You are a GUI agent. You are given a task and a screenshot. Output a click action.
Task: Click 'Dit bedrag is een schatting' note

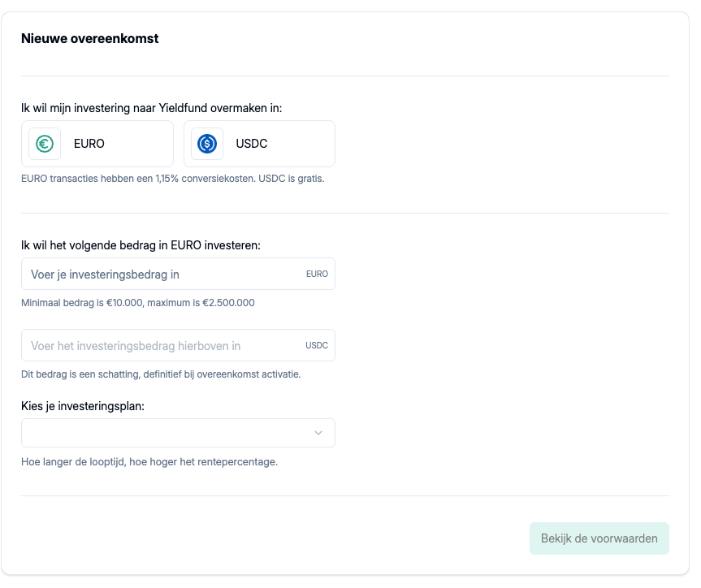click(161, 374)
